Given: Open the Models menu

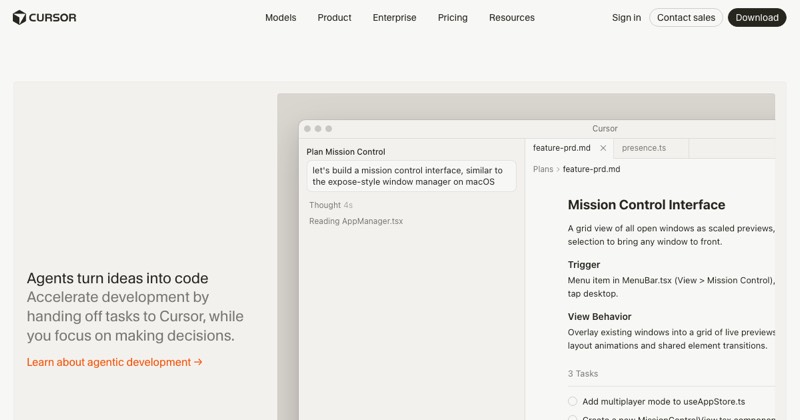Looking at the screenshot, I should pyautogui.click(x=281, y=17).
